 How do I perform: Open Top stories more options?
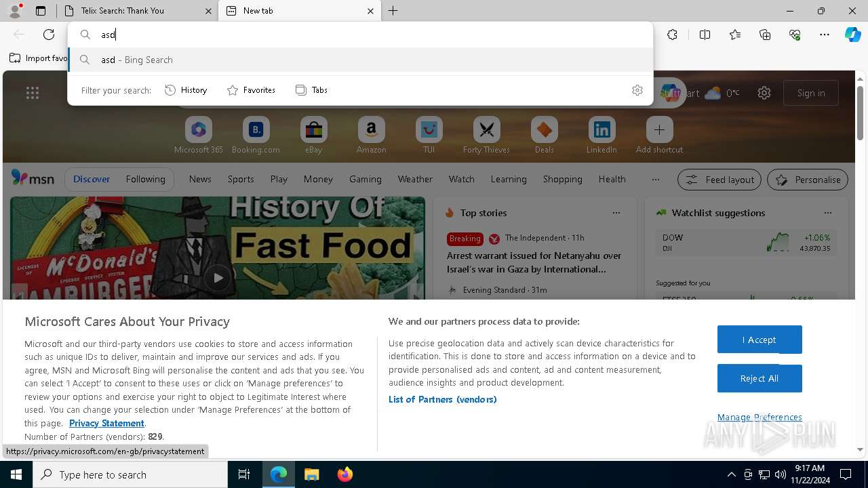(x=616, y=213)
